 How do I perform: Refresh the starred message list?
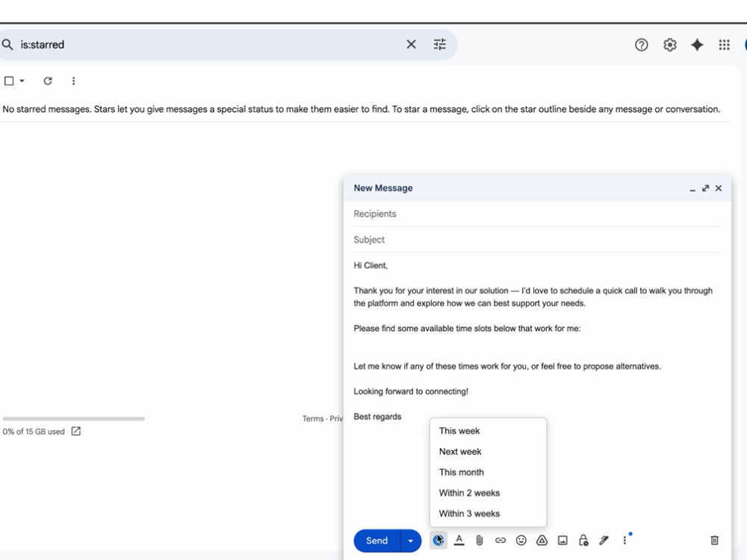tap(48, 81)
